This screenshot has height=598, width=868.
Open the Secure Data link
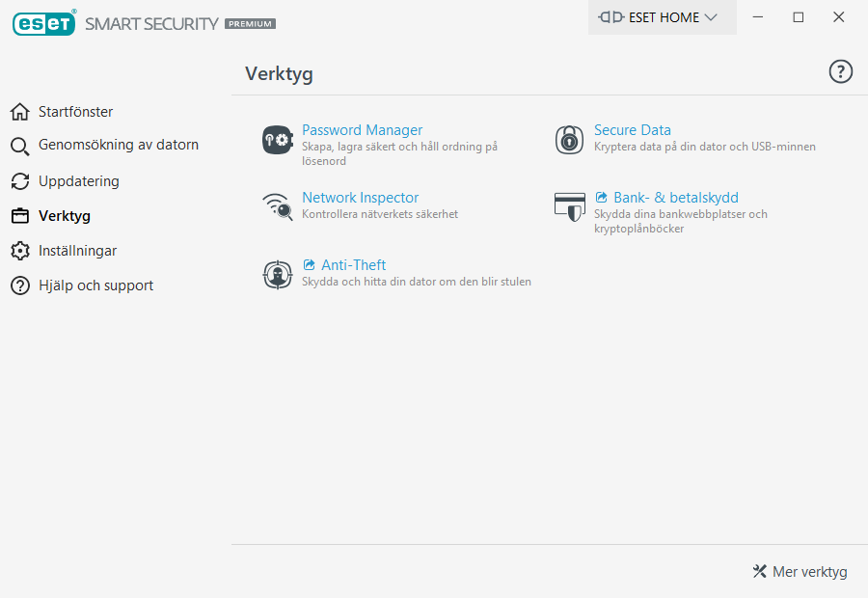632,130
